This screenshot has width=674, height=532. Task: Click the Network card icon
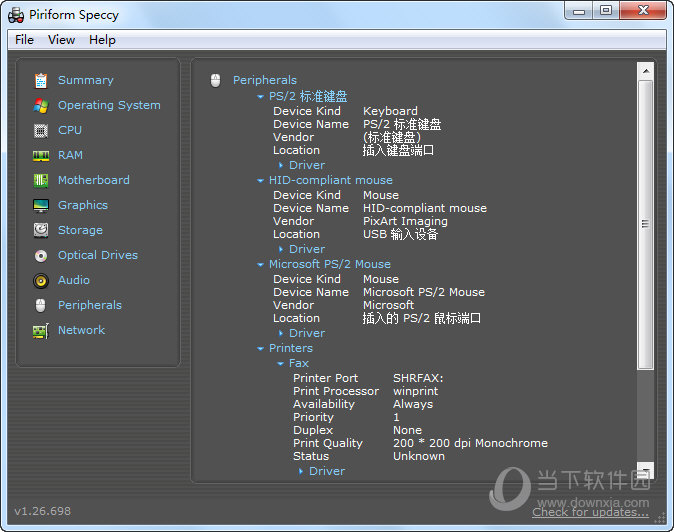click(x=41, y=331)
